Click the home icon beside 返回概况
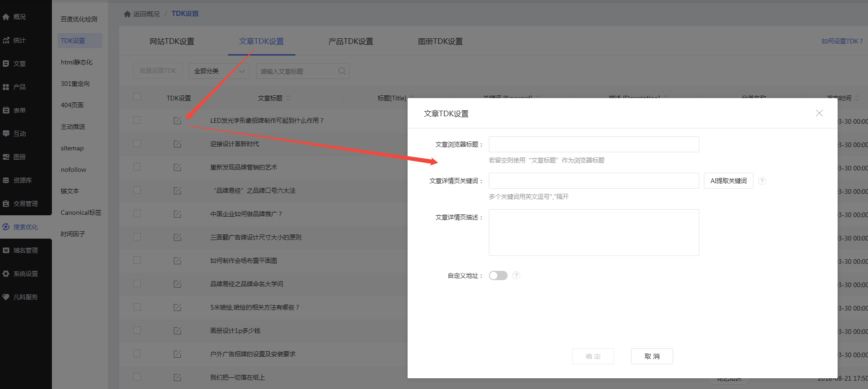The image size is (868, 389). click(127, 14)
